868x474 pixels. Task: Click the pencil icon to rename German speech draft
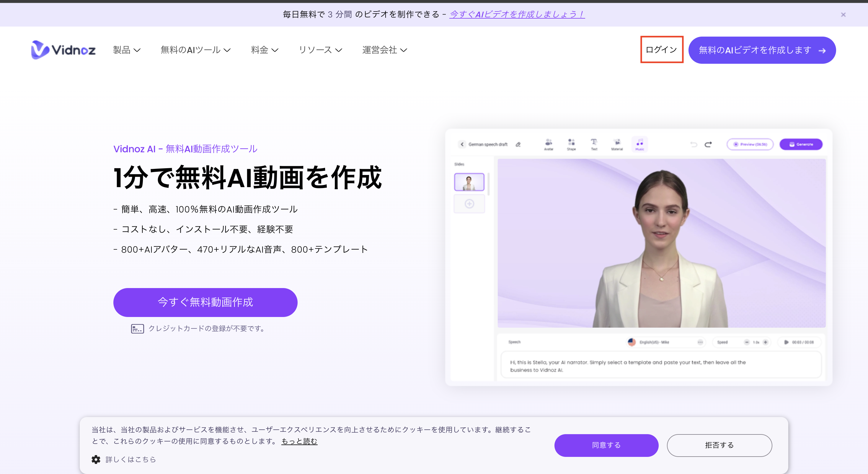[x=518, y=144]
